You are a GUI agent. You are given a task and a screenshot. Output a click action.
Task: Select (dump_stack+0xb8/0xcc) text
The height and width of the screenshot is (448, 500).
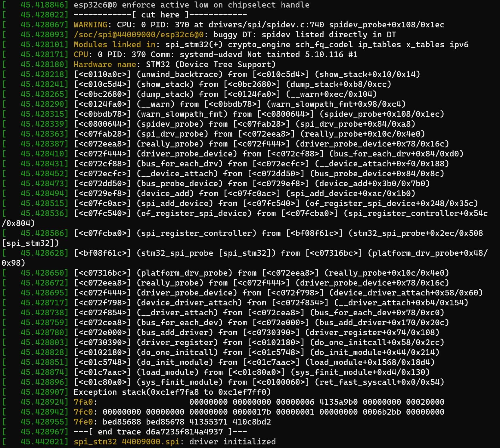click(339, 84)
